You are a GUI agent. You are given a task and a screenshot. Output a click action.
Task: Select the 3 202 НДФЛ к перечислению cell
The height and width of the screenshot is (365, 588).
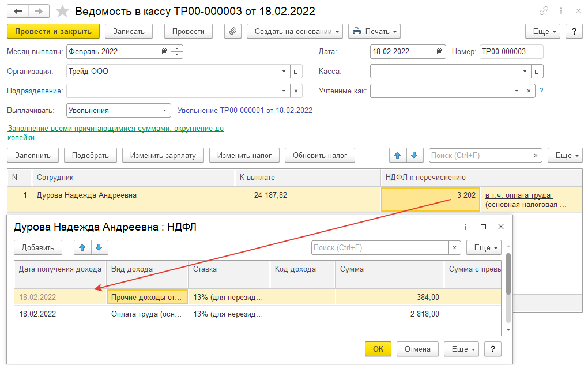click(431, 200)
